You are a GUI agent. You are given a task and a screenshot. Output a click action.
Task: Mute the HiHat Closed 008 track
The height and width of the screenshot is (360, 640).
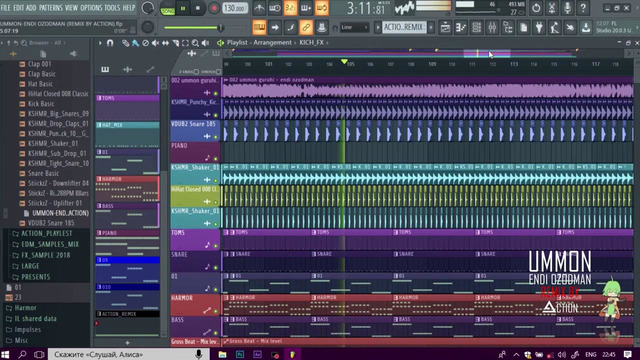(216, 202)
